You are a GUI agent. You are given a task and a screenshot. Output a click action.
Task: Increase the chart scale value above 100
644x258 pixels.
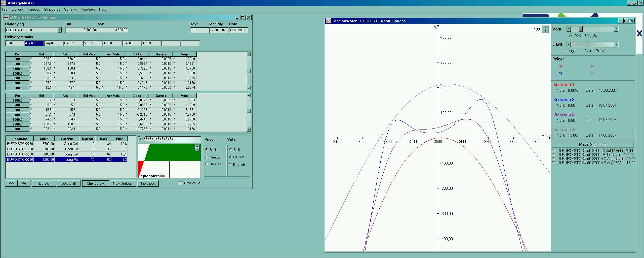pos(545,27)
